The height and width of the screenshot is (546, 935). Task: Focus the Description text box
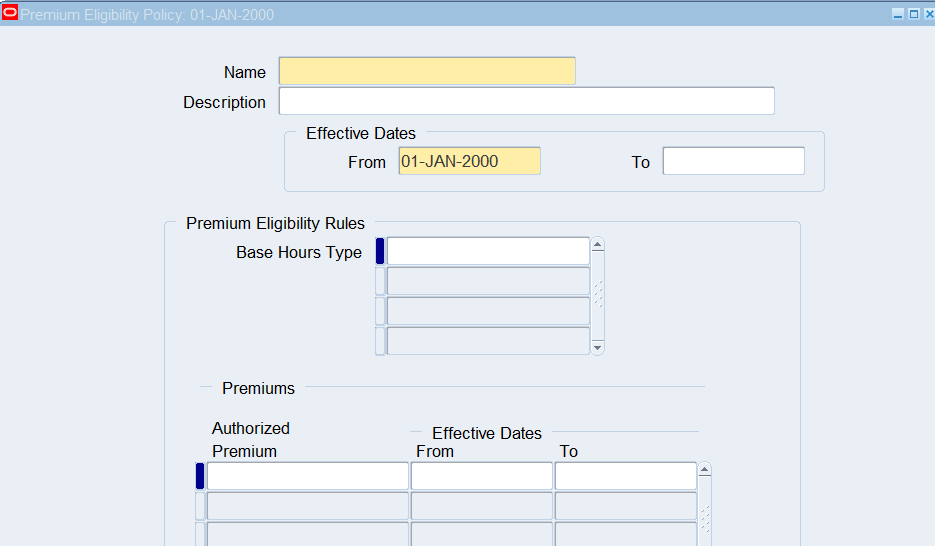click(526, 101)
